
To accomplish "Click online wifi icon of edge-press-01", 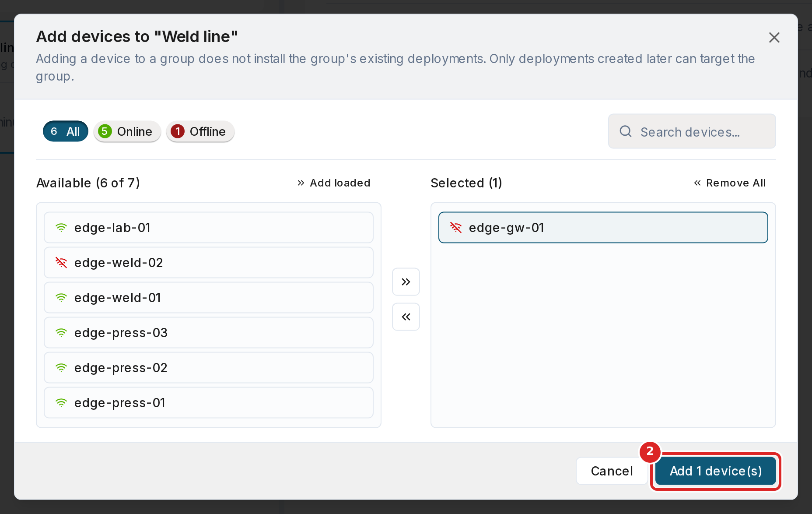I will tap(61, 403).
